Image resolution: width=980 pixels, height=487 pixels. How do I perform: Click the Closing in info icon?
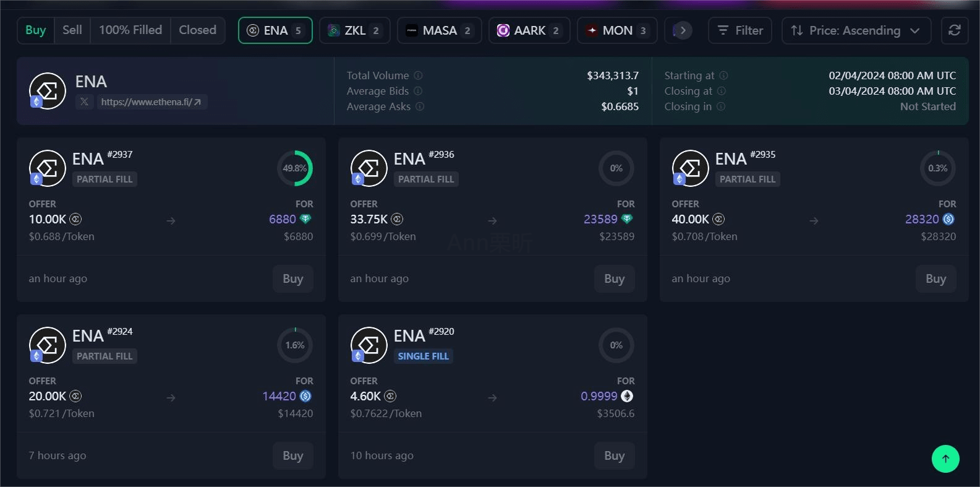(721, 106)
